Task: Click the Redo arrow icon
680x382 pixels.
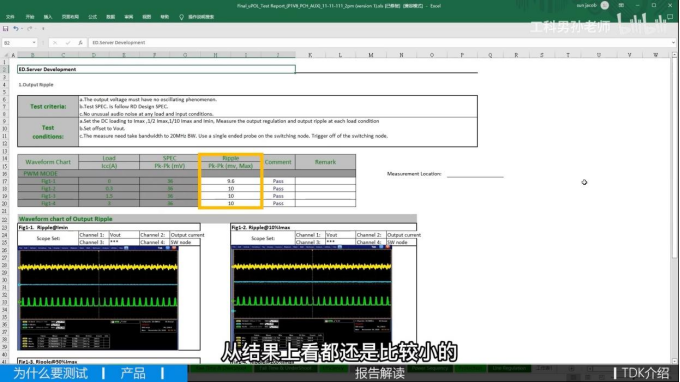Action: 29,29
